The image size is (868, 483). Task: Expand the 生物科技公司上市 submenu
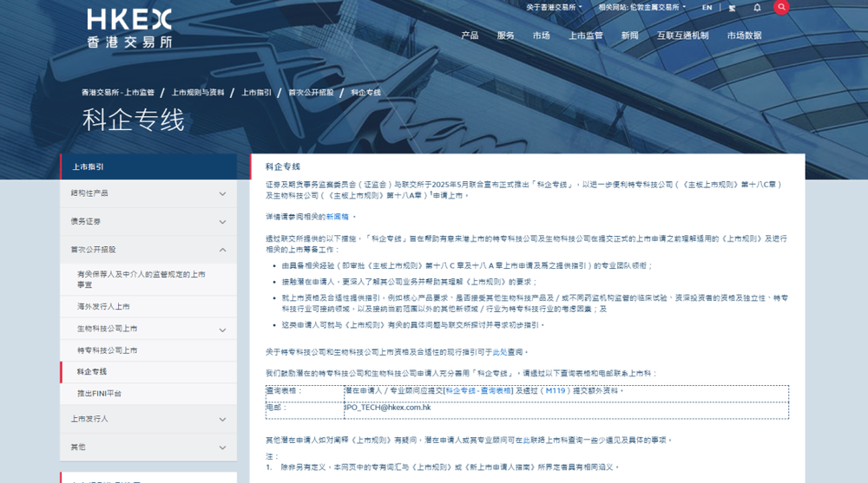coord(222,329)
